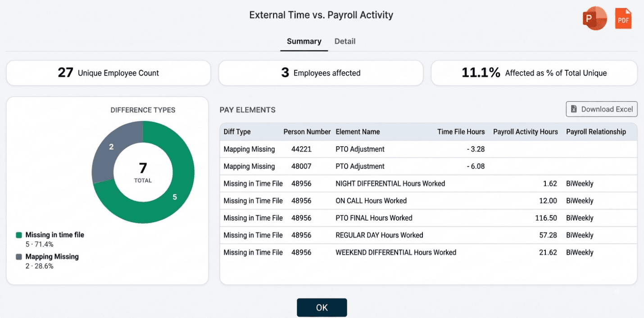644x318 pixels.
Task: Click the 12.00 payroll hours value
Action: (548, 201)
